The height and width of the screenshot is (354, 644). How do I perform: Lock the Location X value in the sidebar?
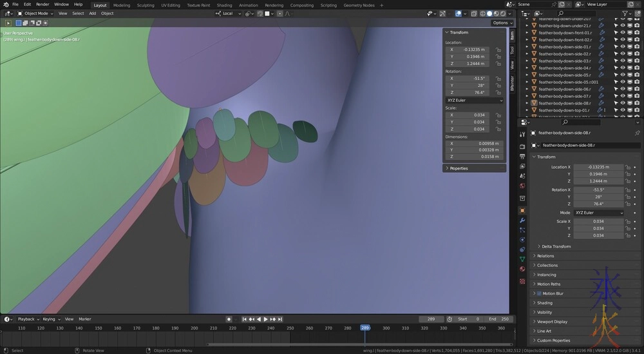(498, 50)
